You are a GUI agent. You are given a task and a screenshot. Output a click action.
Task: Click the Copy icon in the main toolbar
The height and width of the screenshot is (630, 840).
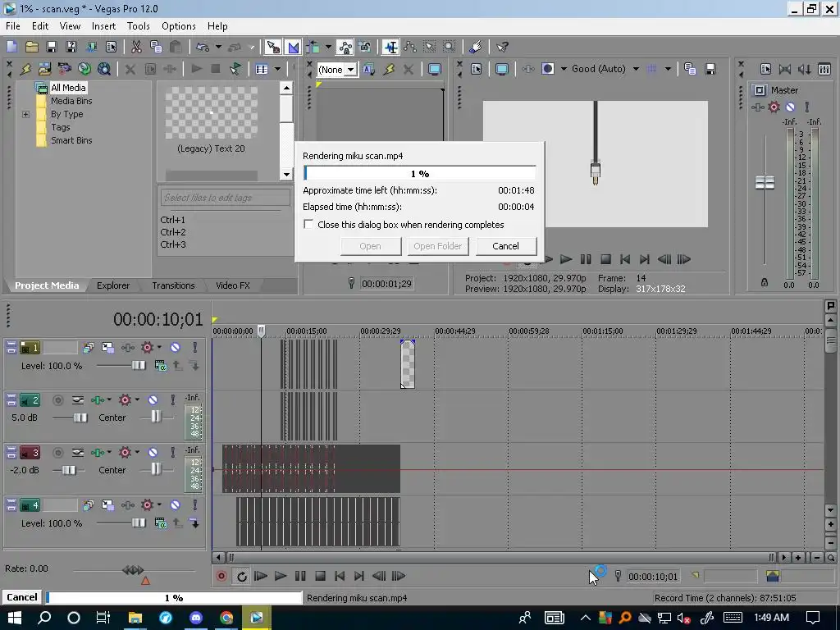(x=156, y=47)
